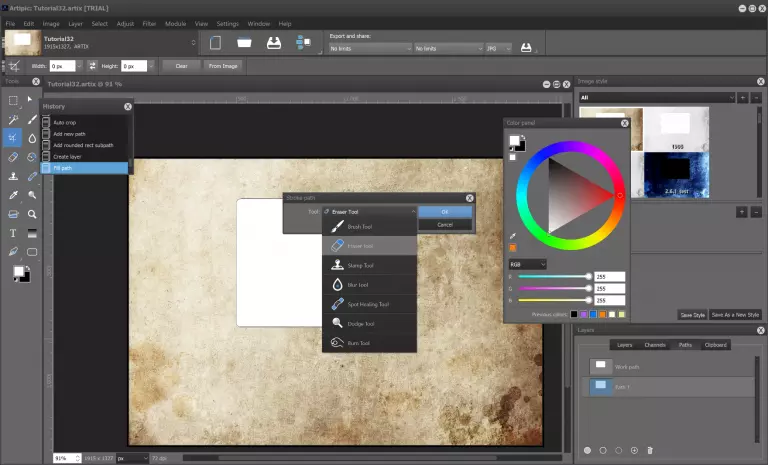Screen dimensions: 768x465
Task: Select the Text tool in the toolbox
Action: click(x=13, y=233)
